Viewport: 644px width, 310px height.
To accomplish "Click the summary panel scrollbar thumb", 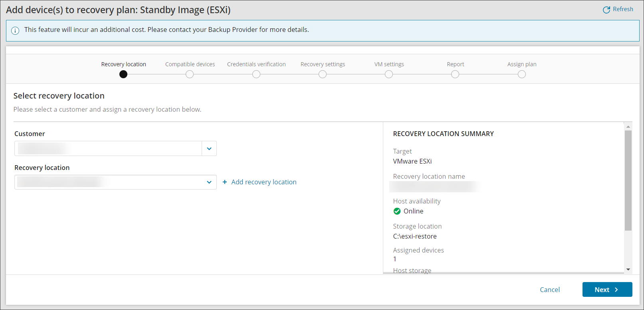I will pos(628,180).
